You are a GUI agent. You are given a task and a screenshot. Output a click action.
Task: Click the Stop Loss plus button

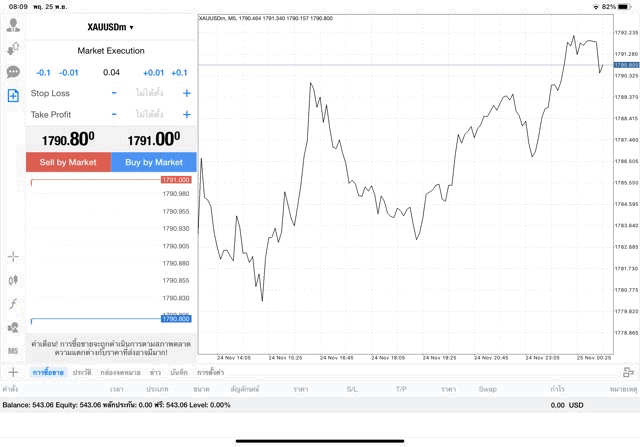[186, 93]
